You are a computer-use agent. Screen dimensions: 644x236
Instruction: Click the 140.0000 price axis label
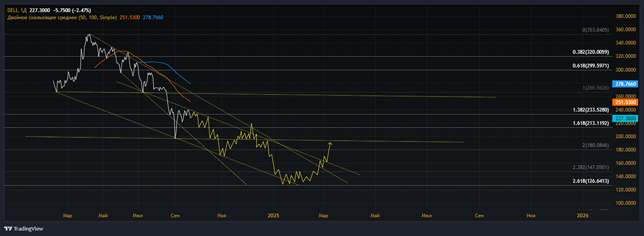coord(625,176)
